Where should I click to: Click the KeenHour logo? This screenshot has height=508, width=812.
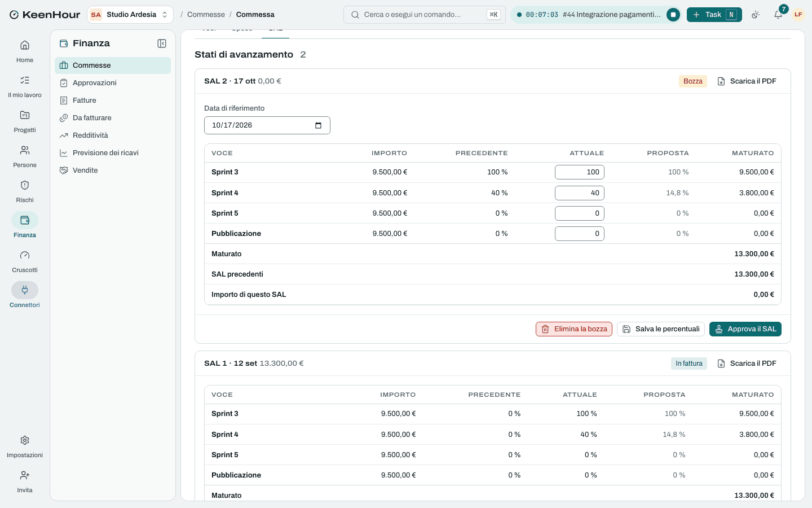(x=45, y=15)
